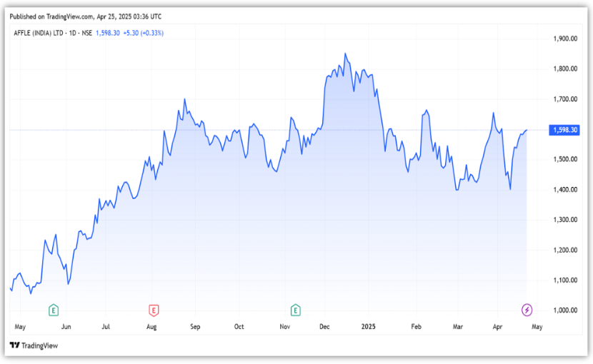Click the 1,900.00 price axis label
The width and height of the screenshot is (593, 364).
coord(565,39)
